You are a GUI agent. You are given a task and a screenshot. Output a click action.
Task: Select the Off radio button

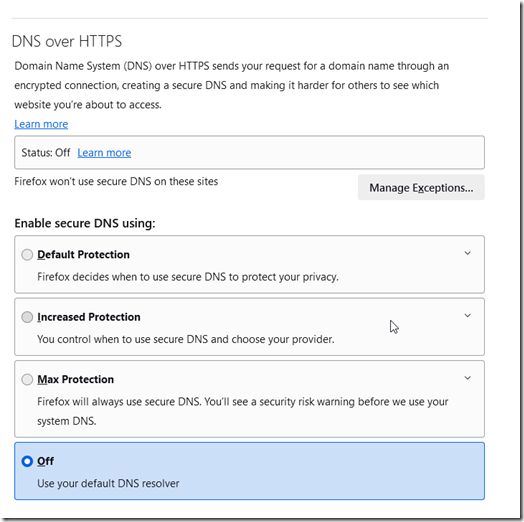[x=27, y=462]
